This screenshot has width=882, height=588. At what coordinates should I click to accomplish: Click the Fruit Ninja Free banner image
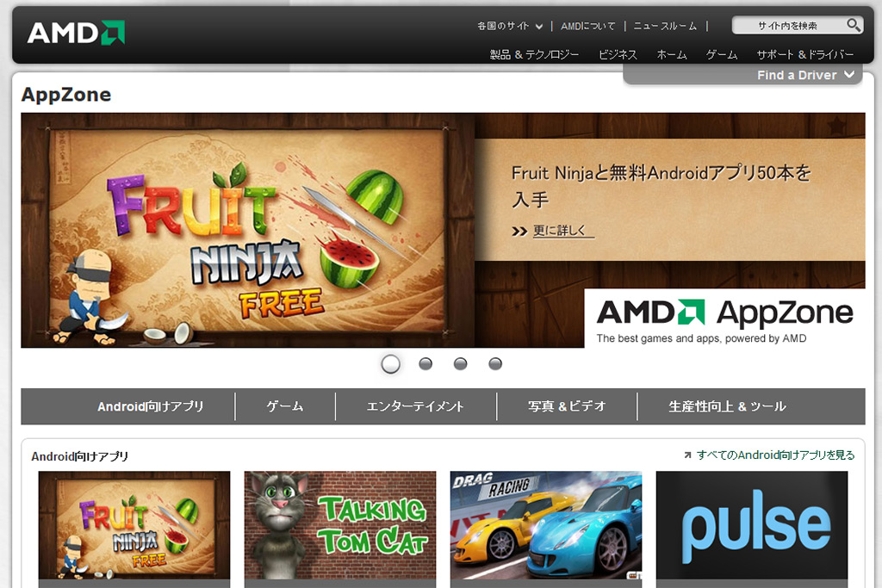coord(247,231)
